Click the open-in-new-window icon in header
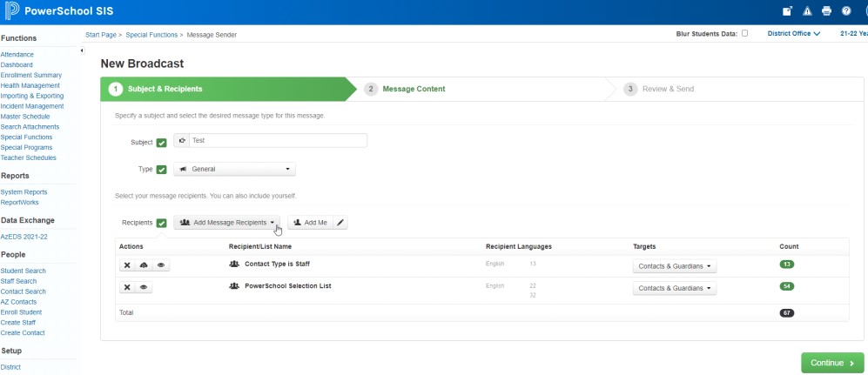The height and width of the screenshot is (375, 868). (x=787, y=11)
